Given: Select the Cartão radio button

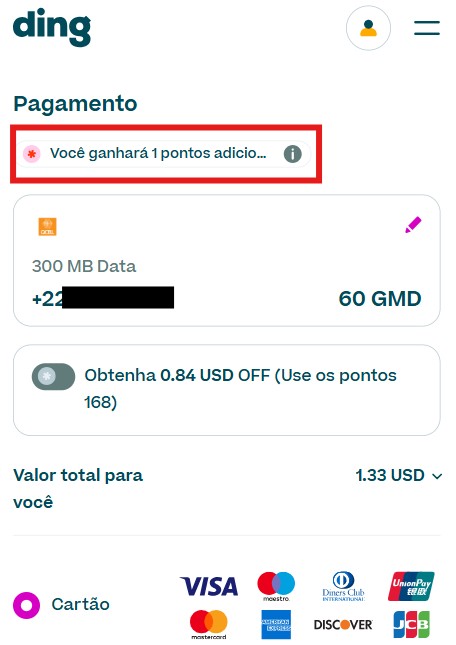Looking at the screenshot, I should 26,605.
